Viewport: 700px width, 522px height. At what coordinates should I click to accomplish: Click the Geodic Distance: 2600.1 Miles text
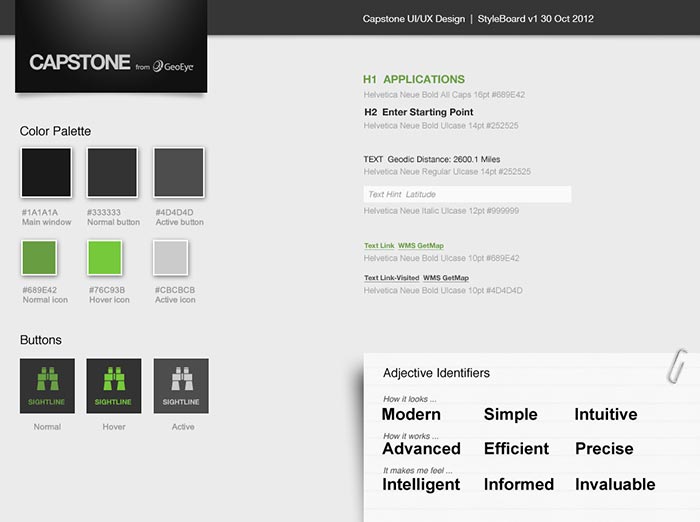(x=444, y=159)
